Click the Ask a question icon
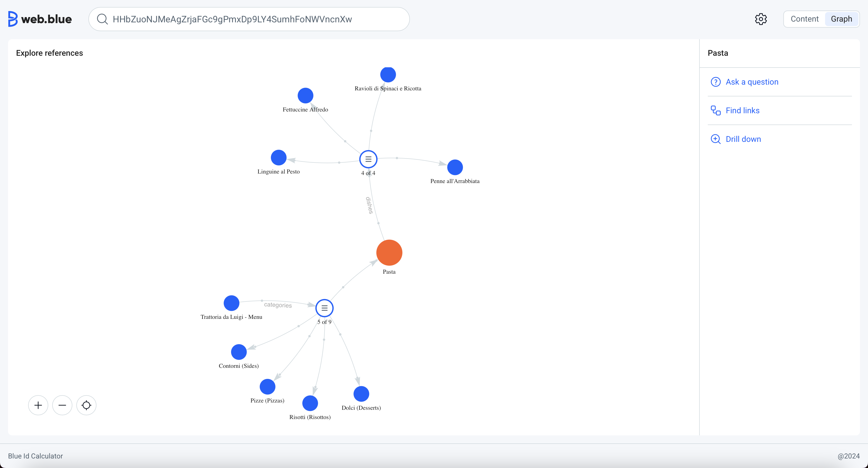Viewport: 868px width, 468px height. 715,82
